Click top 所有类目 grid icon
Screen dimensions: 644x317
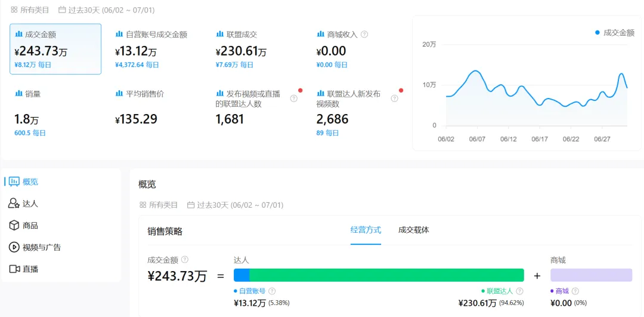point(14,10)
